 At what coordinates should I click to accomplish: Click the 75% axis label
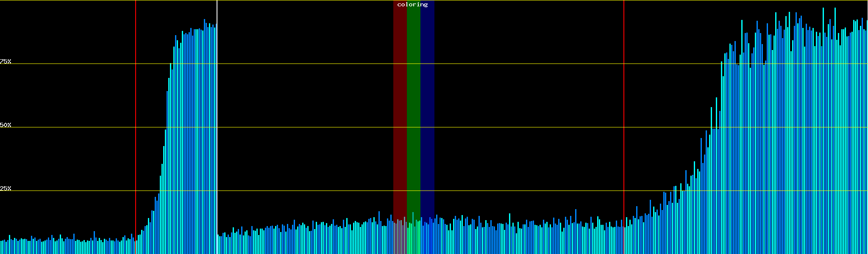click(6, 61)
